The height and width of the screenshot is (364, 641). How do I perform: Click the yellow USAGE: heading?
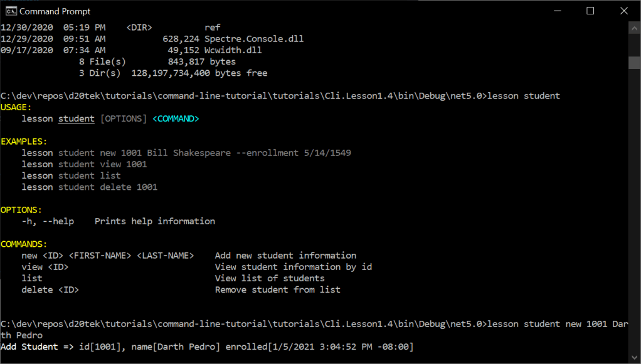pyautogui.click(x=16, y=107)
